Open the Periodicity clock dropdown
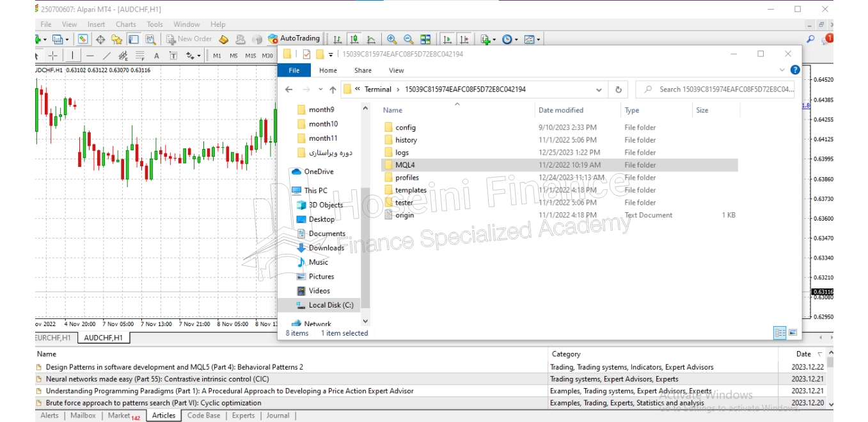868x422 pixels. click(510, 39)
